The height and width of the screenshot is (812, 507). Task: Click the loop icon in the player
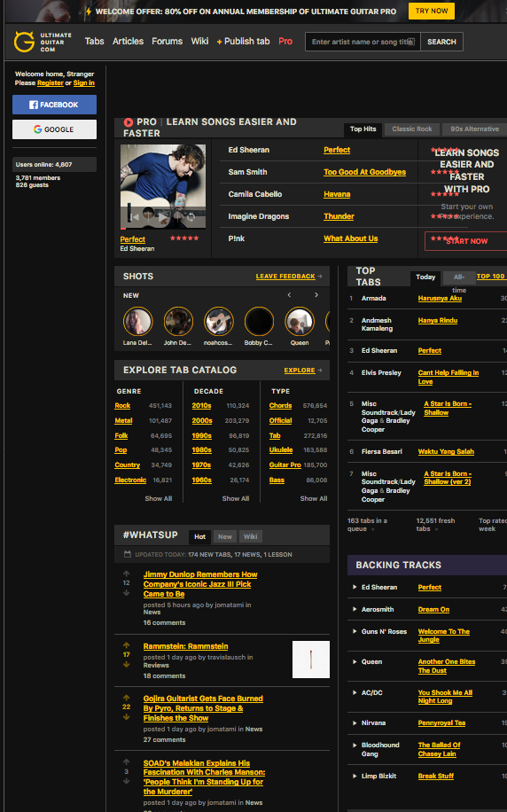[191, 217]
